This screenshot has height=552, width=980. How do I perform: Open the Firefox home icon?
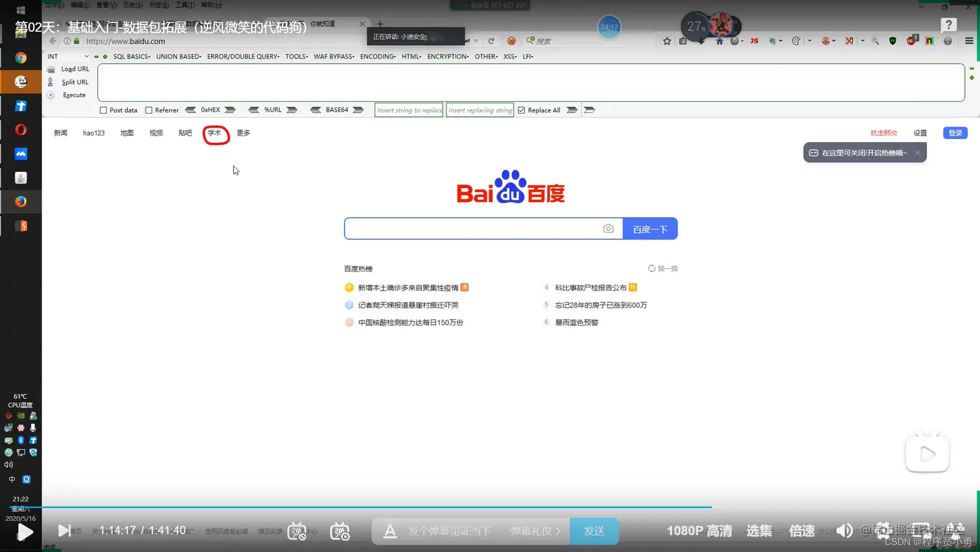[x=719, y=41]
